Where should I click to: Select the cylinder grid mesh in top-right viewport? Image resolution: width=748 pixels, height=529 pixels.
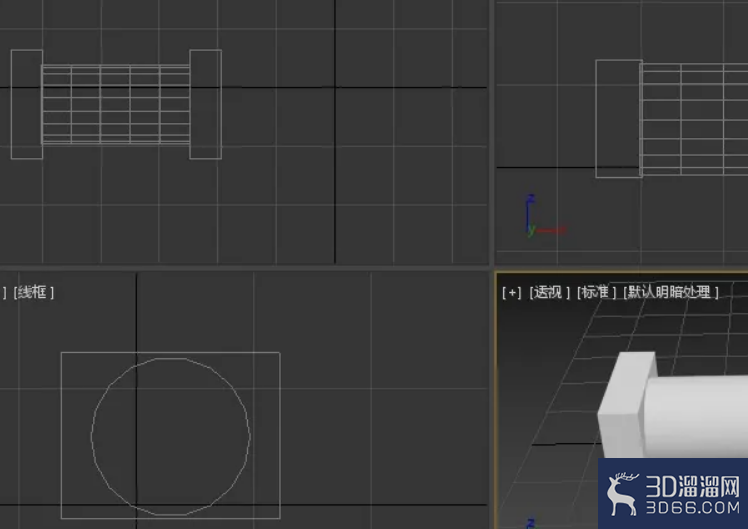pyautogui.click(x=694, y=119)
